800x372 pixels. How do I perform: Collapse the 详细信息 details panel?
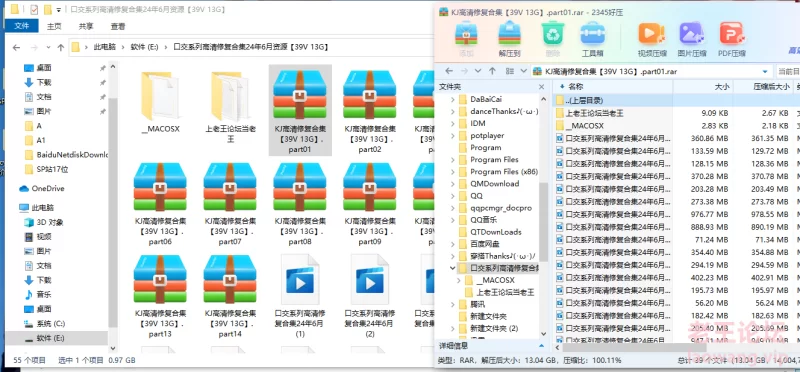(541, 346)
